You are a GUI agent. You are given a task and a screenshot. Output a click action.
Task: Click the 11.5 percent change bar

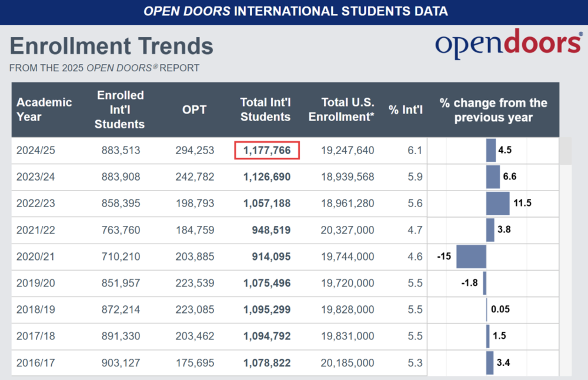coord(498,204)
